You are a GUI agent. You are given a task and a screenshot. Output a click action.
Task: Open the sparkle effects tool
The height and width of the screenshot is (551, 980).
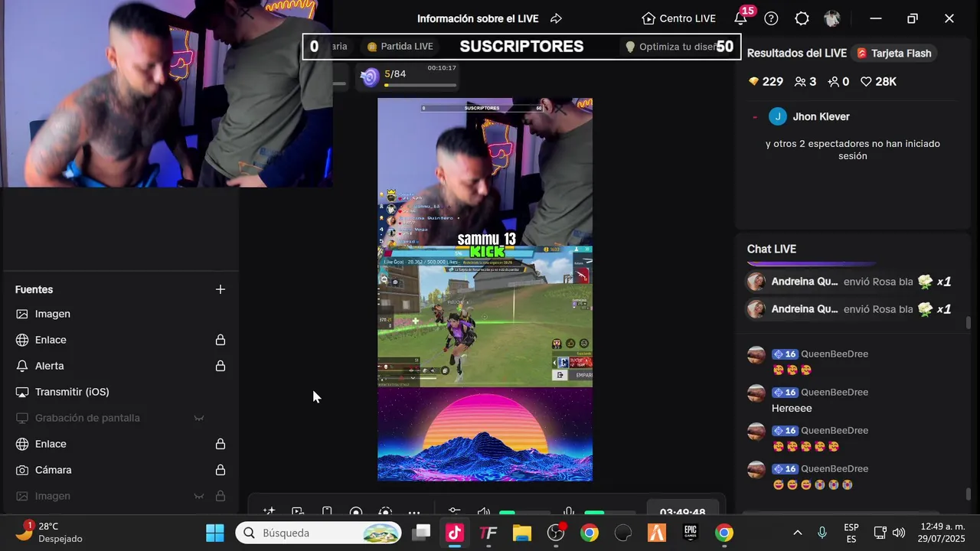click(x=269, y=512)
